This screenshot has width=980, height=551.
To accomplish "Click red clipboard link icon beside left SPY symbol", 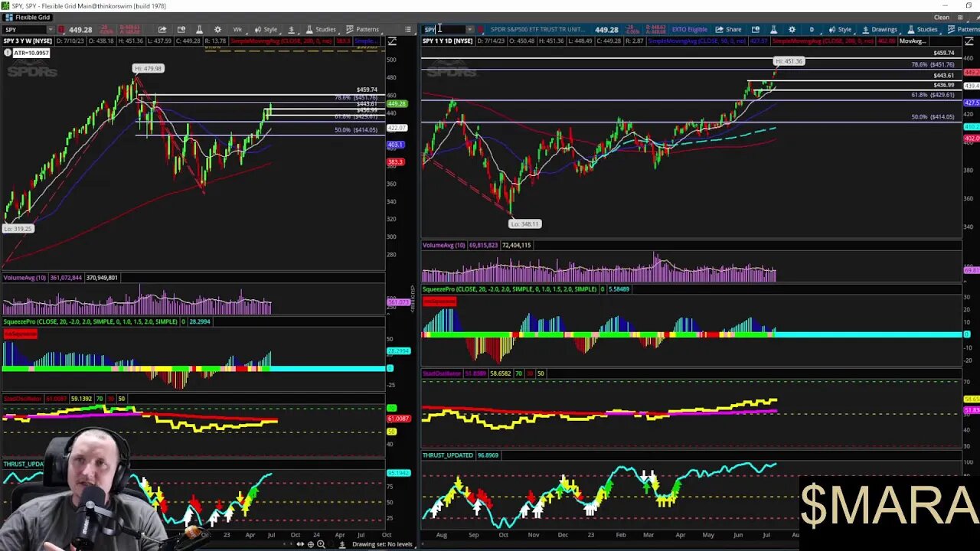I will (x=61, y=30).
